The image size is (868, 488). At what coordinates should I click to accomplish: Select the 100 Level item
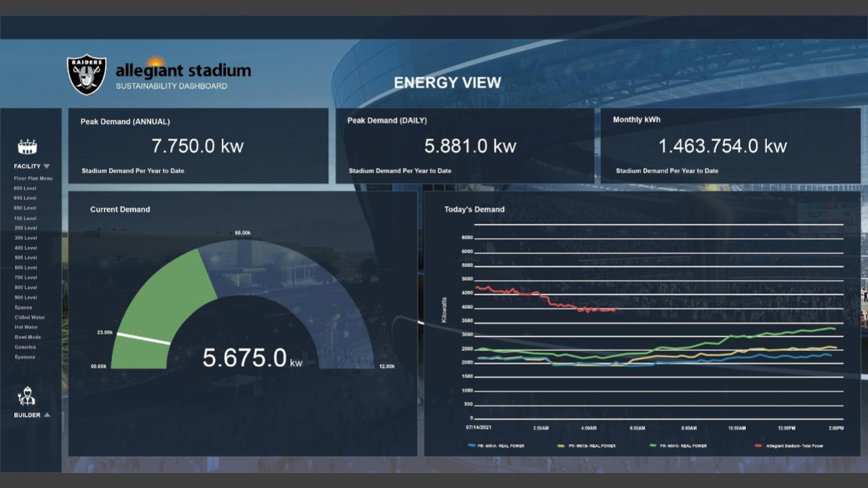(25, 218)
